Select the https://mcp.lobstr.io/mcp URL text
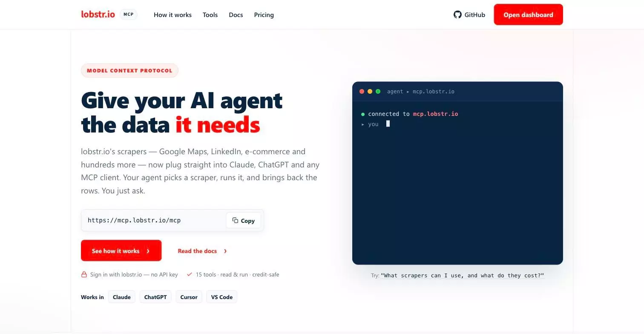 pos(134,220)
